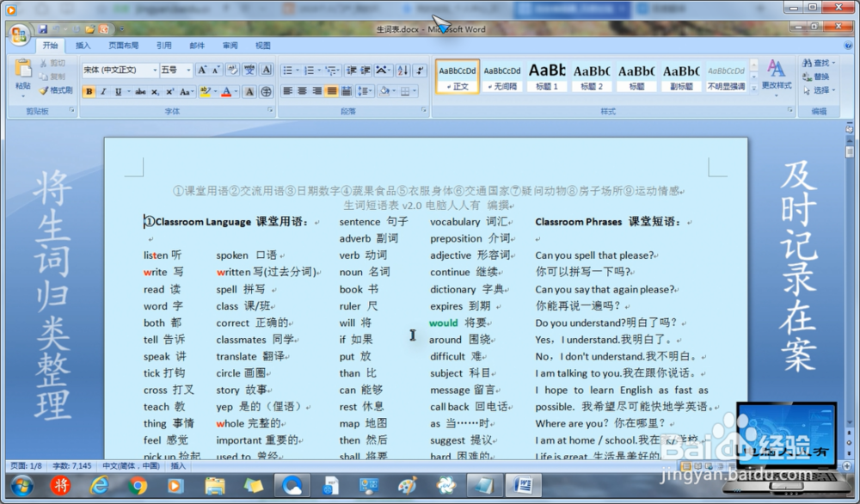Screen dimensions: 860x504
Task: Apply the red font color
Action: (x=226, y=91)
